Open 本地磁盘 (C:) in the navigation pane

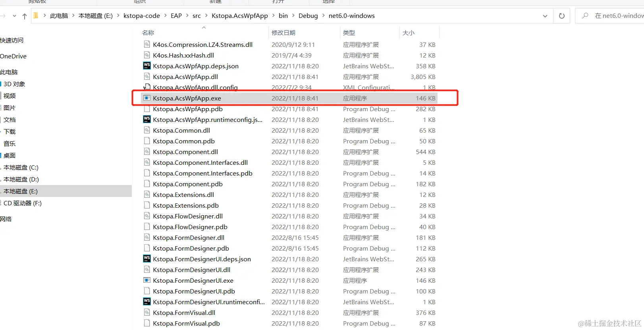(21, 168)
